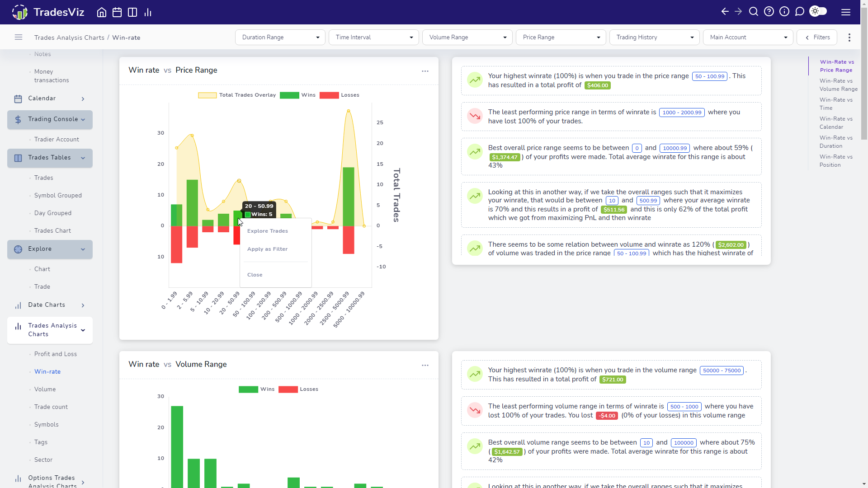Jump to Win-Rate vs Duration link

click(x=836, y=142)
